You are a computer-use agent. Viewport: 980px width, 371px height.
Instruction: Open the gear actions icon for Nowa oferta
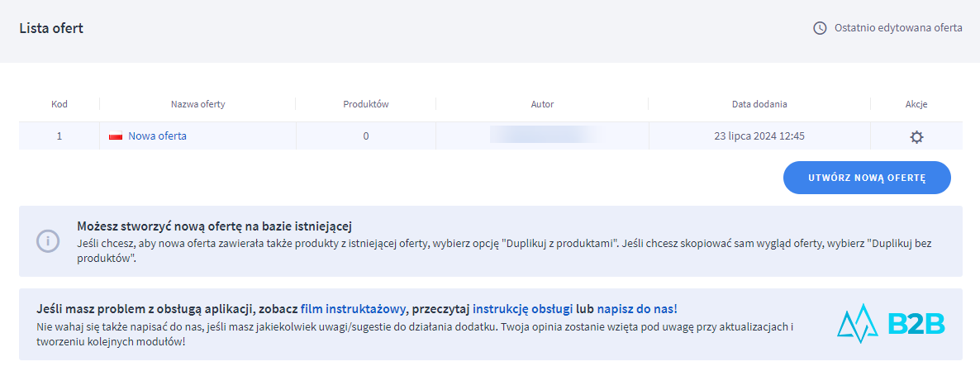point(916,136)
